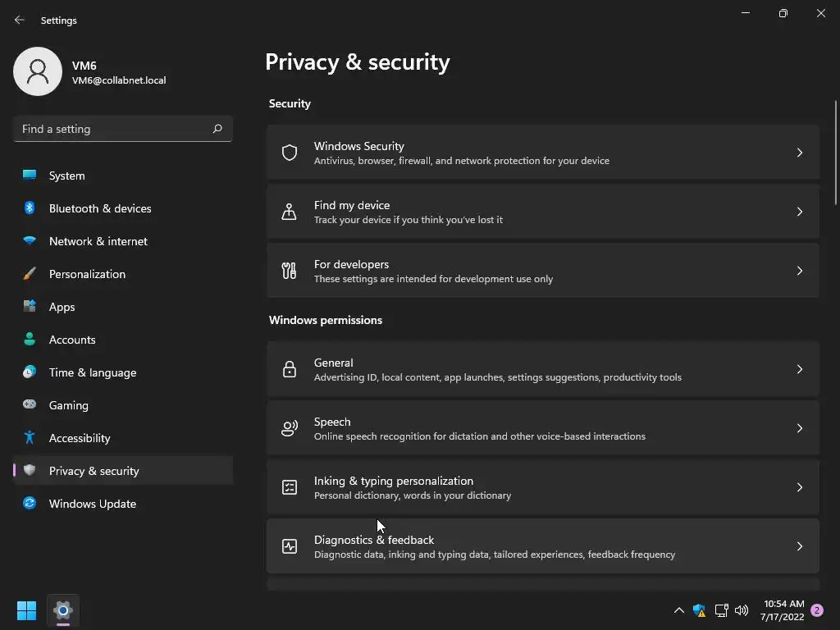Click the Bluetooth & devices sidebar icon
This screenshot has width=840, height=630.
click(x=30, y=208)
